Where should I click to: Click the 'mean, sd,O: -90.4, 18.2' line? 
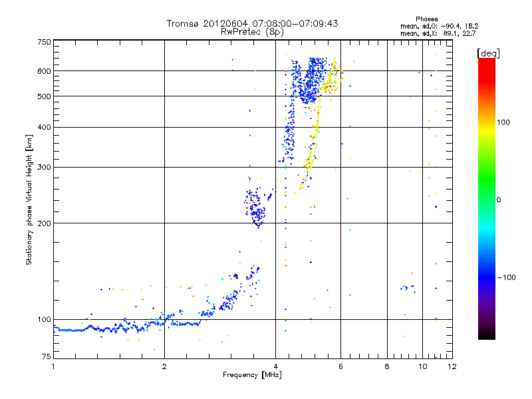click(x=440, y=26)
